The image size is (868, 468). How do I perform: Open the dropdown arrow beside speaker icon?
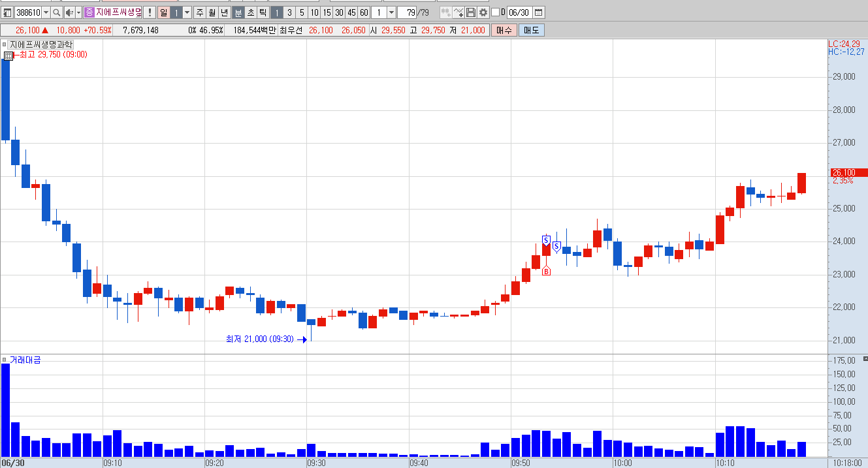coord(79,12)
